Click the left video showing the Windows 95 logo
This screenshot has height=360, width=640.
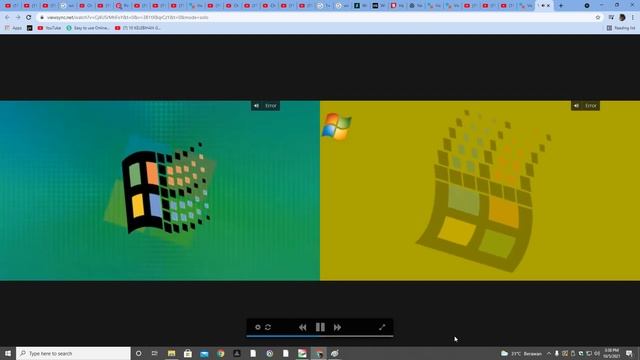tap(160, 191)
